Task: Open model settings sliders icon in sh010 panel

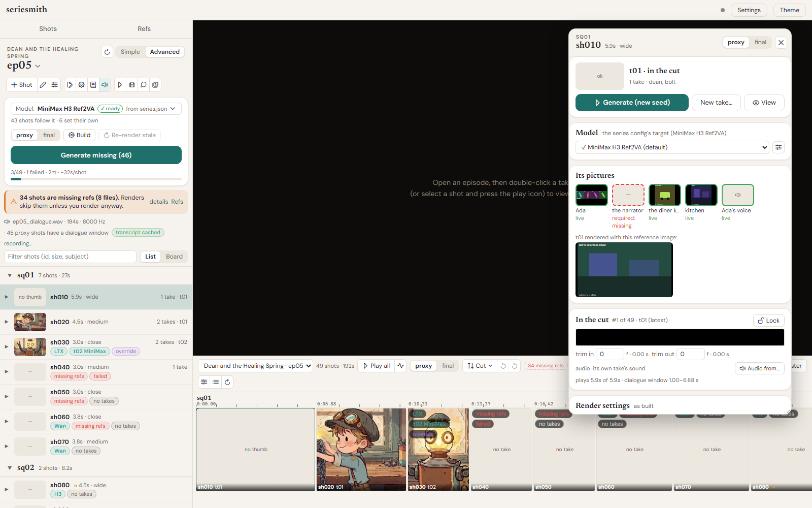Action: 779,147
